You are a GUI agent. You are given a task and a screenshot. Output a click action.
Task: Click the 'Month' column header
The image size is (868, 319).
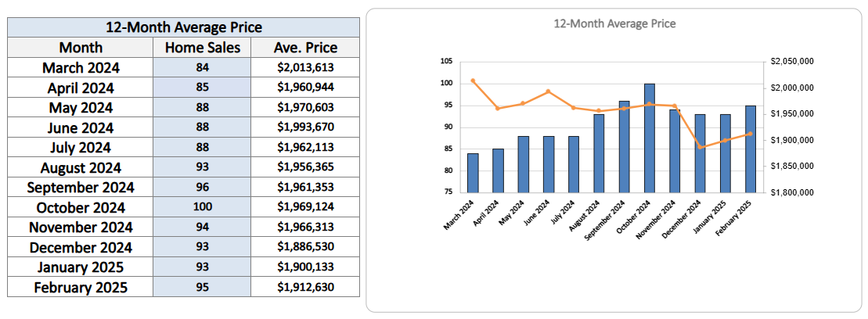pyautogui.click(x=81, y=47)
